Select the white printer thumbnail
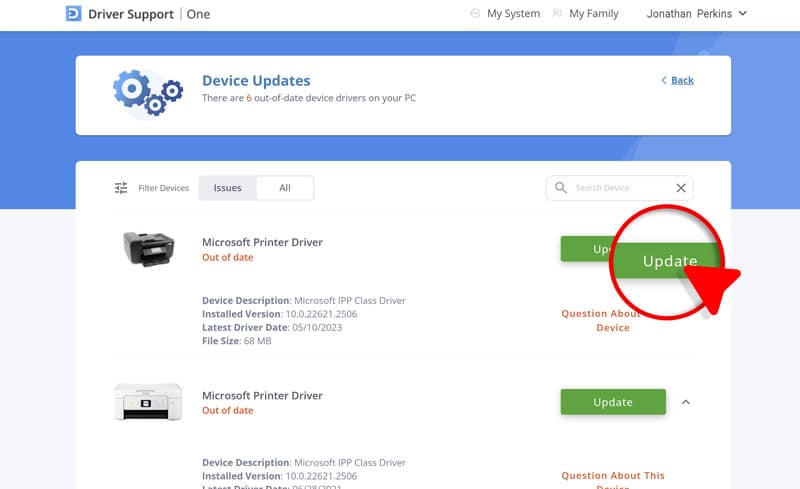The image size is (800, 489). tap(147, 402)
